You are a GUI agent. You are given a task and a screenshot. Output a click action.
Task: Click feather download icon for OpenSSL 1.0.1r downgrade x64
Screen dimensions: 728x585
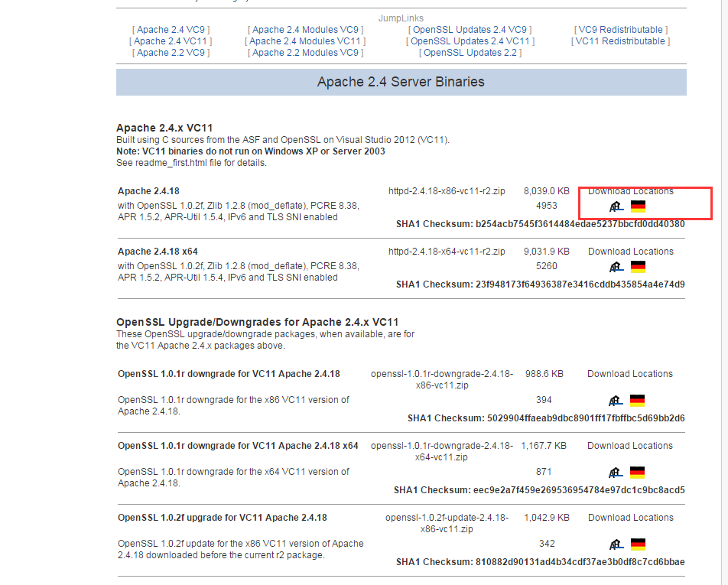tap(615, 472)
